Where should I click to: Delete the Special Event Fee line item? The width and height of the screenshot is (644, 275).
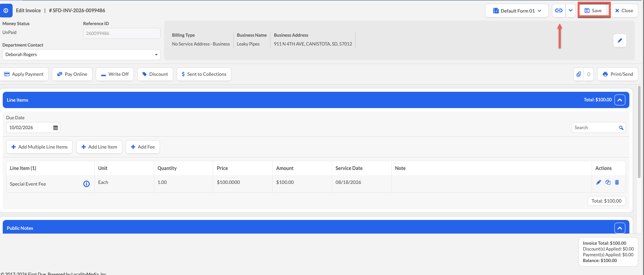point(617,182)
